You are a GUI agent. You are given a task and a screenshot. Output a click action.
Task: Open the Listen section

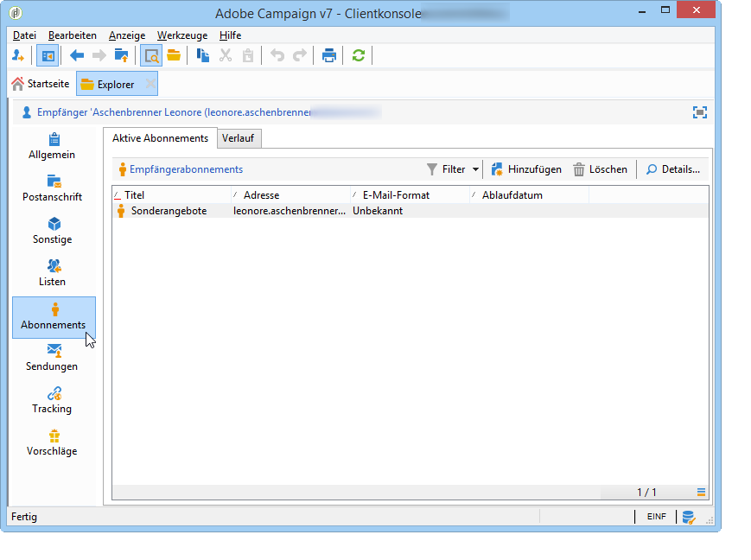[52, 273]
